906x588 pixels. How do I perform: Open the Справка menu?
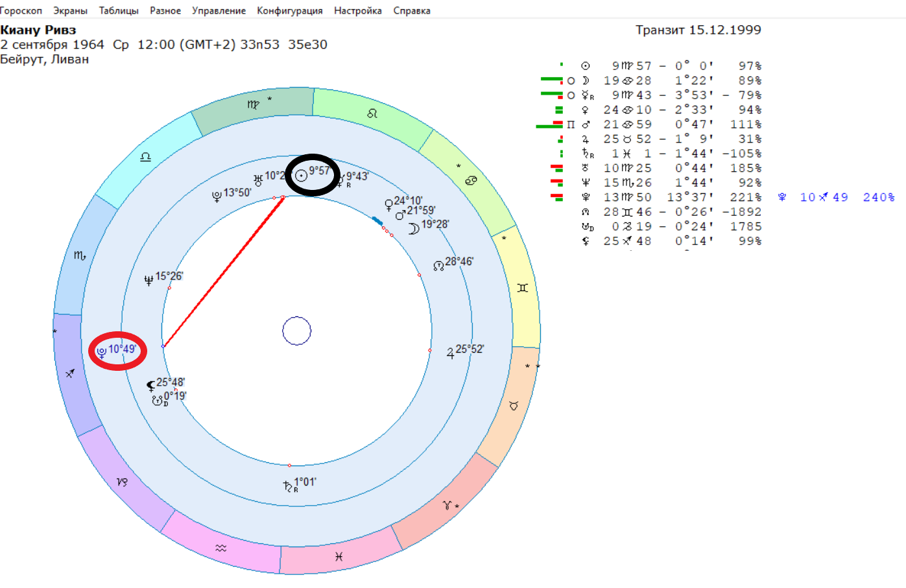(411, 10)
